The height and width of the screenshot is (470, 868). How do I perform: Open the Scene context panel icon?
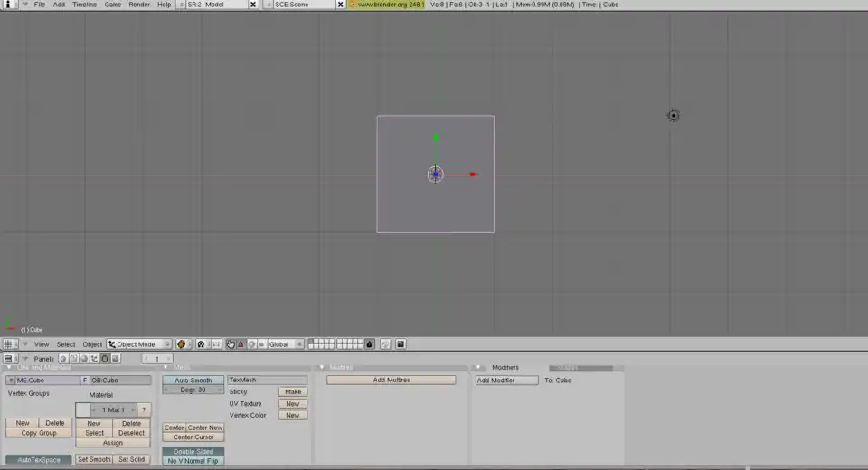coord(115,359)
